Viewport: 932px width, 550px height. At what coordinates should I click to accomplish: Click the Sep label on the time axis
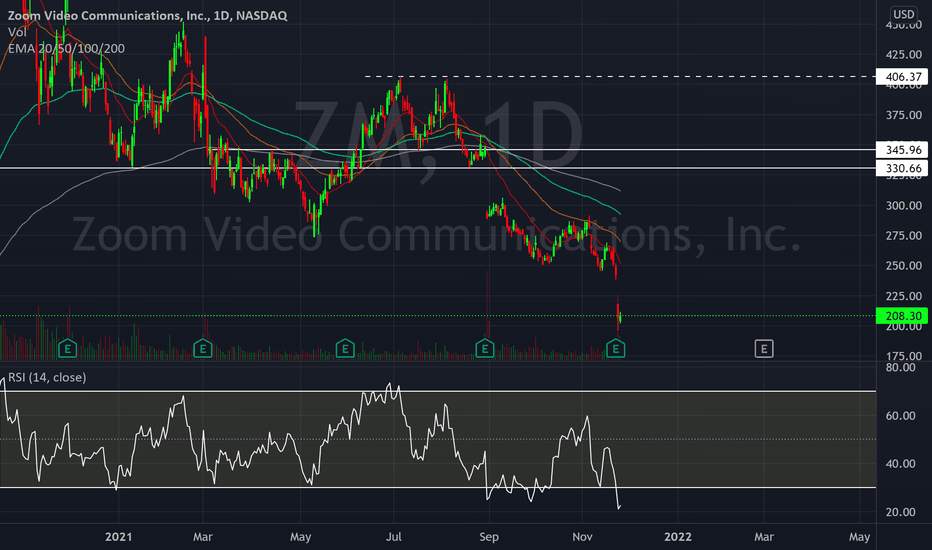coord(489,537)
